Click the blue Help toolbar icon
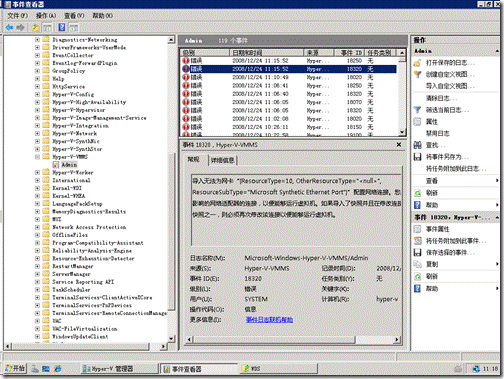 pos(62,27)
